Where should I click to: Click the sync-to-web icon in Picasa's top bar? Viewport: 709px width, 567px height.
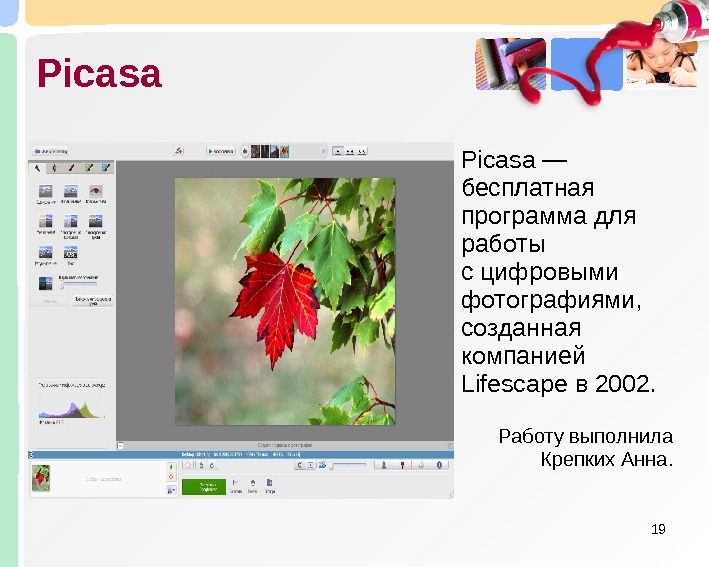tap(179, 151)
